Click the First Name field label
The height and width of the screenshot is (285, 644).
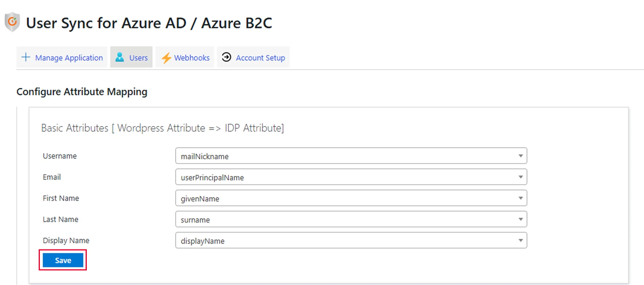[x=61, y=198]
